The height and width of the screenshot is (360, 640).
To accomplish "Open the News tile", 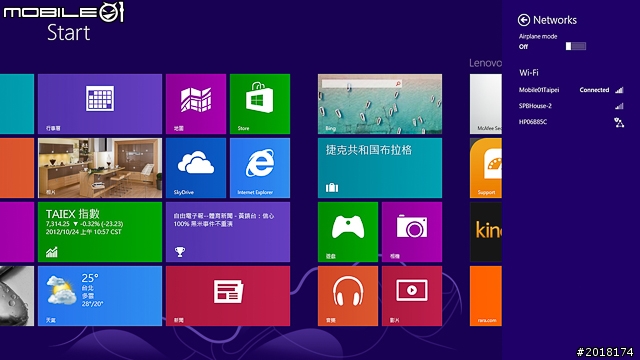I will [228, 296].
